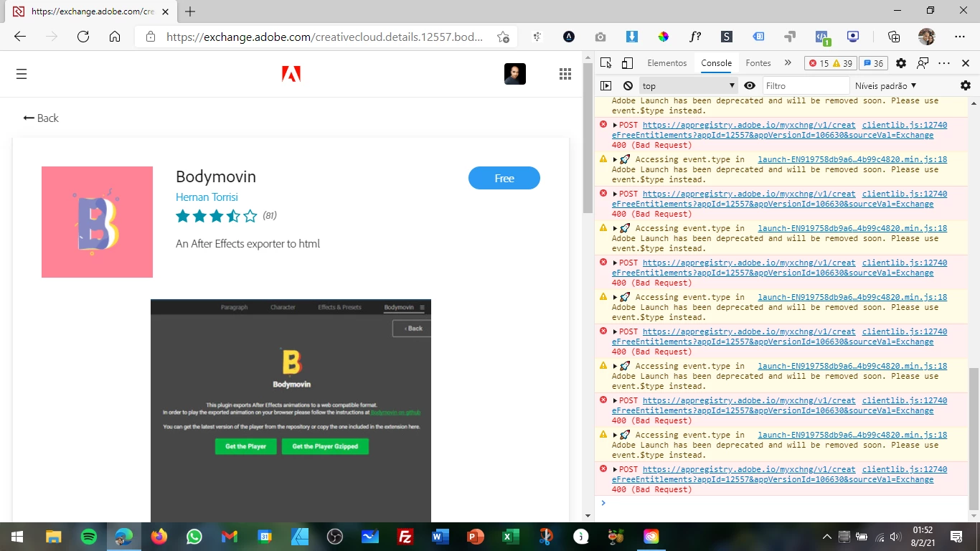Image resolution: width=980 pixels, height=551 pixels.
Task: Toggle DevTools device emulation
Action: (628, 63)
